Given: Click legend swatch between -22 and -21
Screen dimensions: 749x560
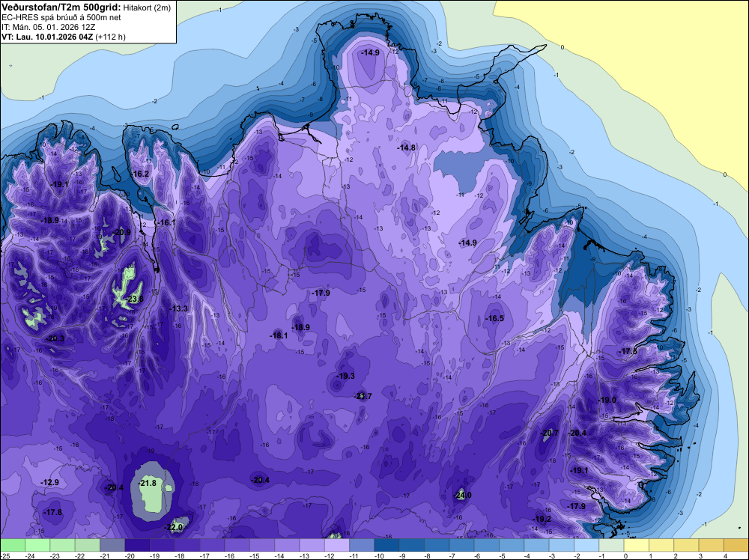Looking at the screenshot, I should tap(87, 545).
